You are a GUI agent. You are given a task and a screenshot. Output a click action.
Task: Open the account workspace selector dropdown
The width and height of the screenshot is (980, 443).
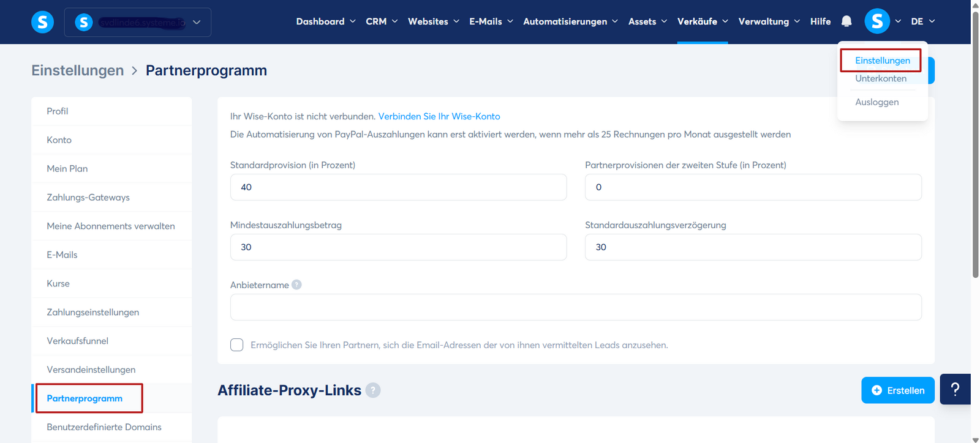138,22
